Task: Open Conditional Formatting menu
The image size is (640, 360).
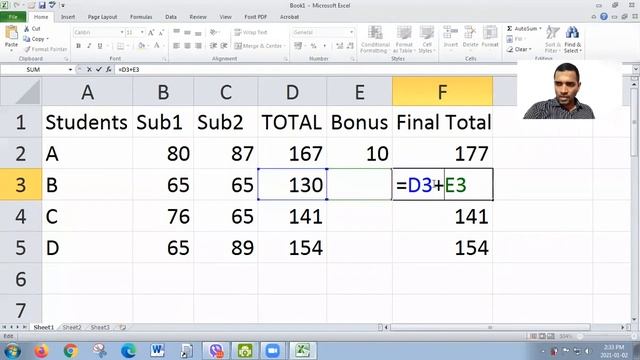Action: tap(374, 39)
